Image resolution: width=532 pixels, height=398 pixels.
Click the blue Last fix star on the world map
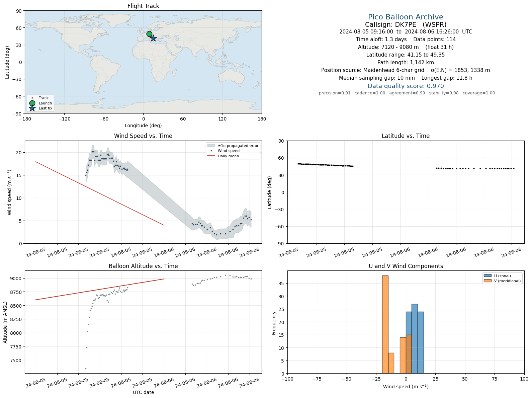coord(153,38)
